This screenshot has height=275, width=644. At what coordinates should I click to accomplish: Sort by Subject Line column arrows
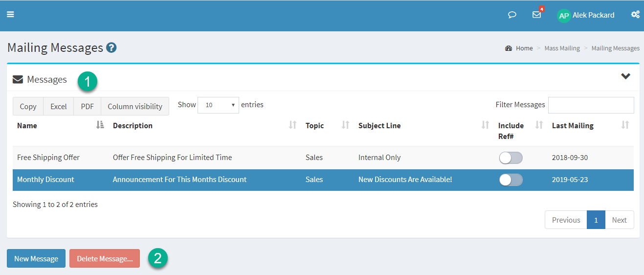485,125
